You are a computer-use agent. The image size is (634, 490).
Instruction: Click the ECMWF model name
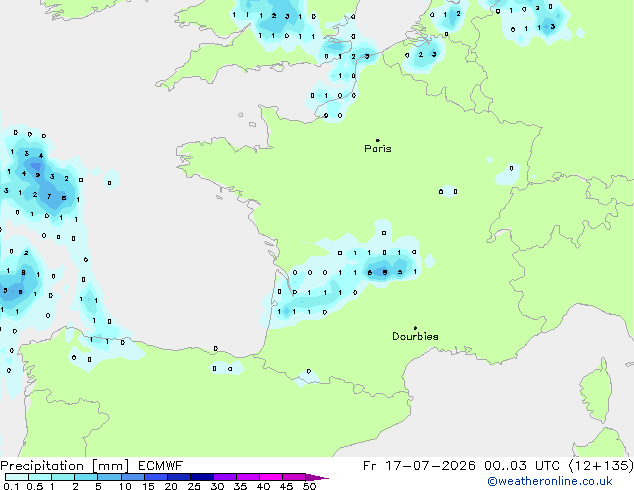[x=161, y=466]
